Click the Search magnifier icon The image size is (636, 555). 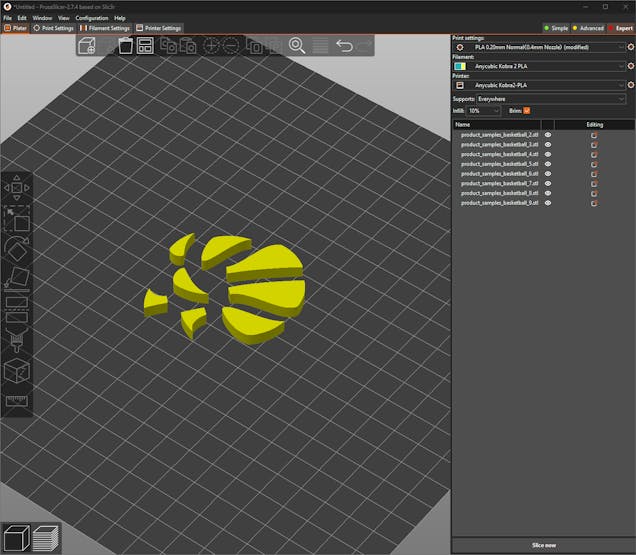297,45
